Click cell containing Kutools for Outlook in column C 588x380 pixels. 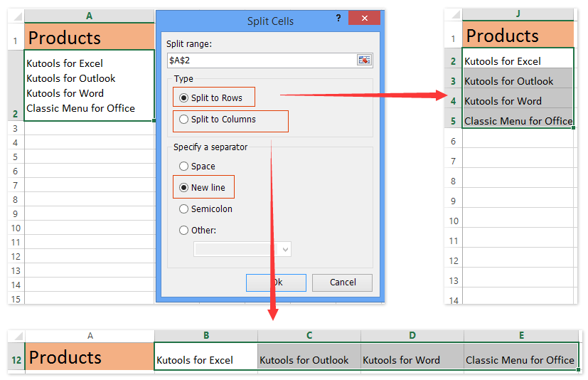pos(309,358)
